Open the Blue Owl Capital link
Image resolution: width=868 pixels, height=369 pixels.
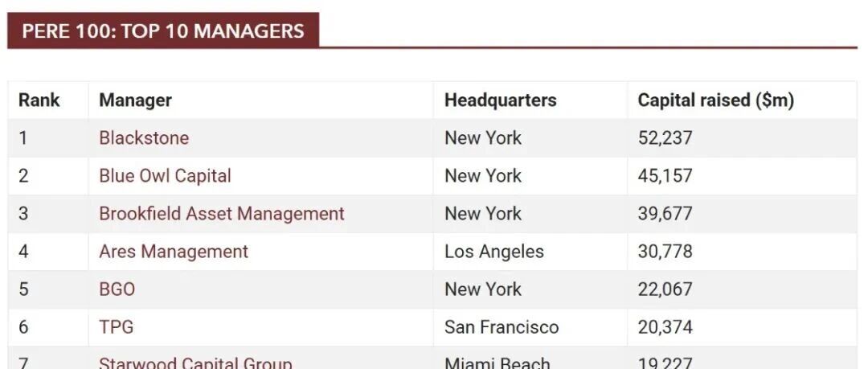point(165,175)
